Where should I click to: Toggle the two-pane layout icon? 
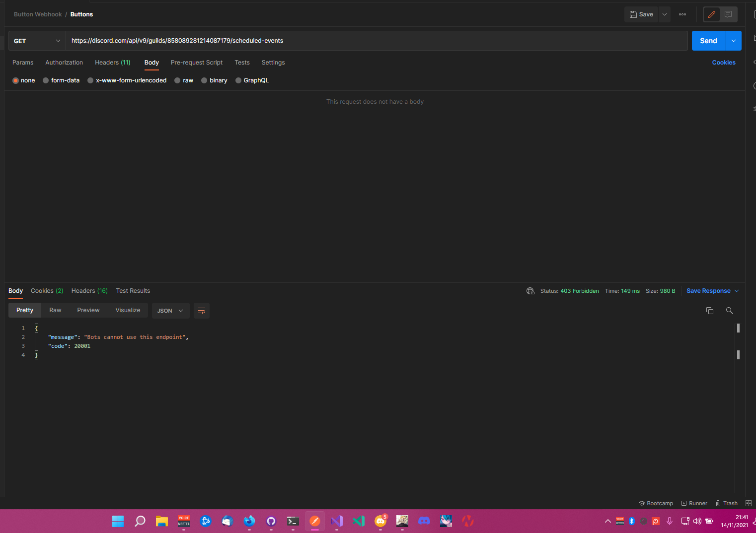(x=749, y=503)
